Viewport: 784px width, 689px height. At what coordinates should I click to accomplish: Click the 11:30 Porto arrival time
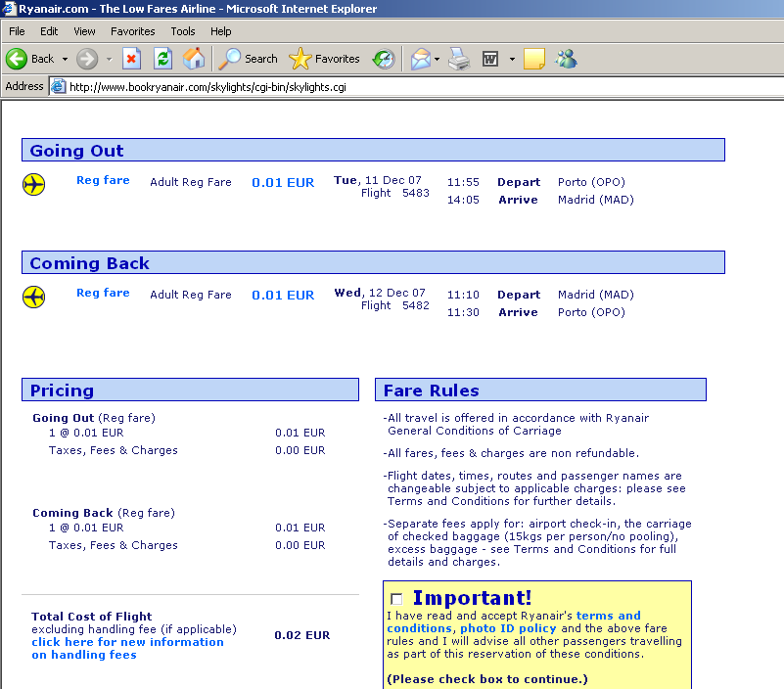coord(463,312)
